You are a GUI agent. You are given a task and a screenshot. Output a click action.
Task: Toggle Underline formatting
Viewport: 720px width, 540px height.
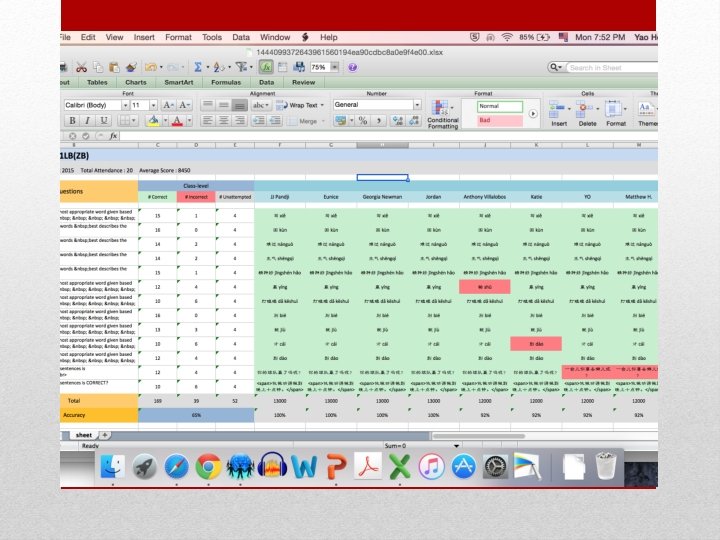104,121
